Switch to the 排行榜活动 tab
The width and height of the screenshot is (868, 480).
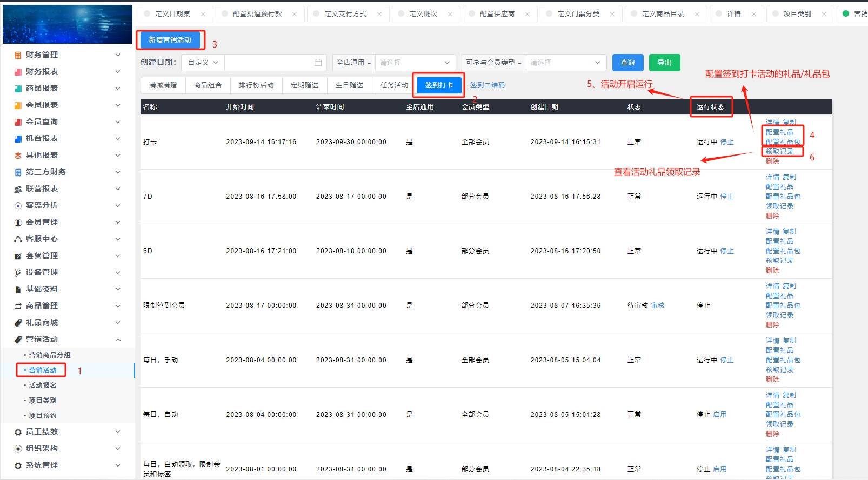pos(256,85)
